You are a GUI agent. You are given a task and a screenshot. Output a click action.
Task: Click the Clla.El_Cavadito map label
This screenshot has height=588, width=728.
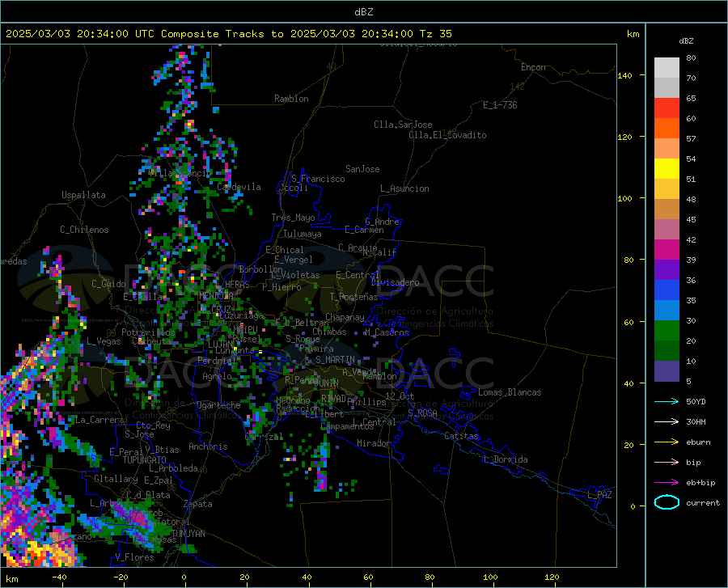[447, 135]
